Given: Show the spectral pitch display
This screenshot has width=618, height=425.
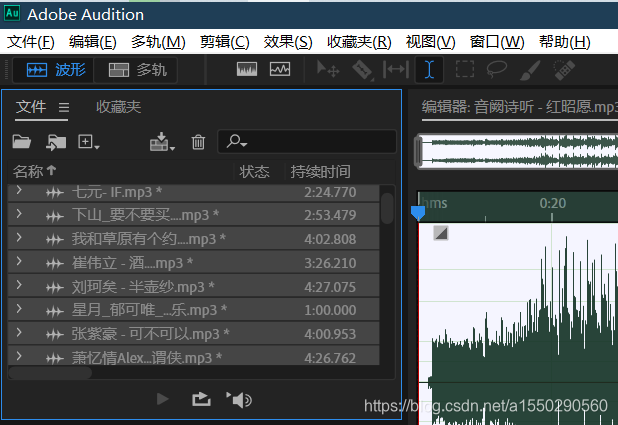Looking at the screenshot, I should (x=280, y=70).
